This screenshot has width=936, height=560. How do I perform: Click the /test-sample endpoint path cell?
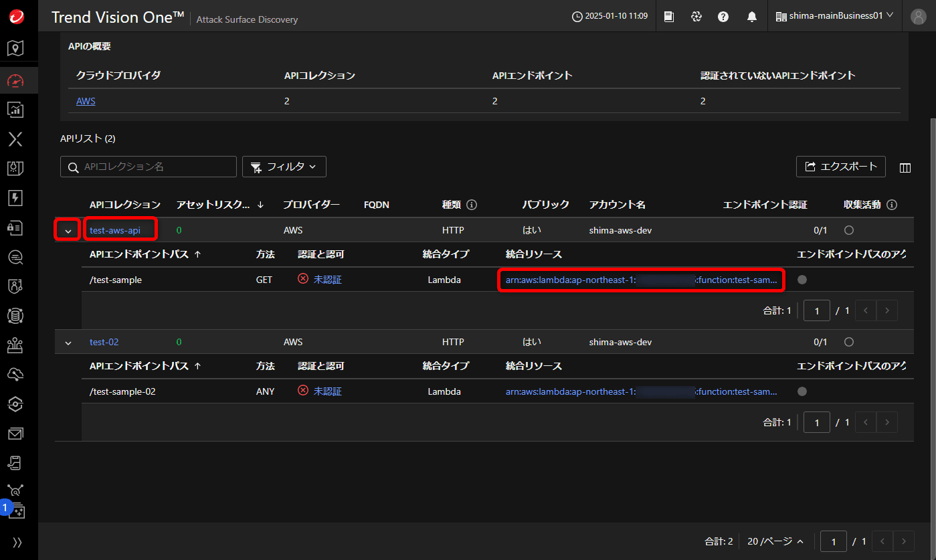(x=116, y=280)
